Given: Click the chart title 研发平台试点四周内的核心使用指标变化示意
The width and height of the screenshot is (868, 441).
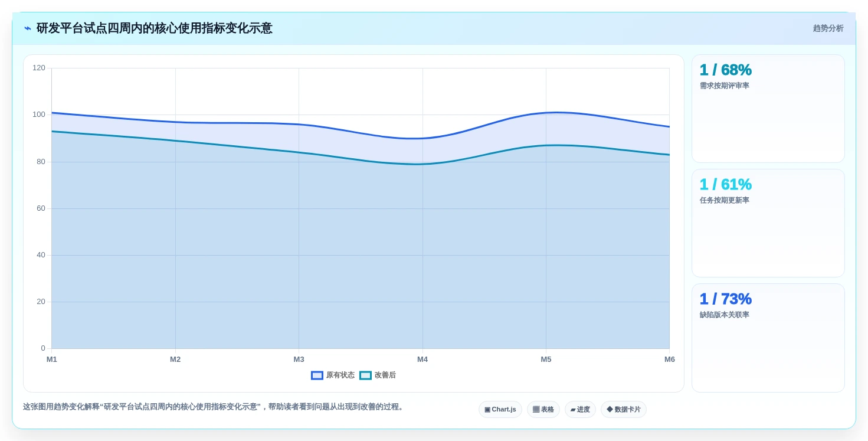Looking at the screenshot, I should (x=155, y=28).
